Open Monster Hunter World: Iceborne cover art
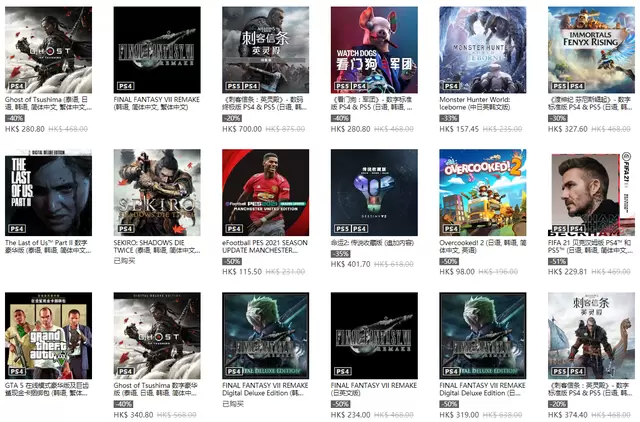Screen dimensions: 640x422 tap(482, 50)
